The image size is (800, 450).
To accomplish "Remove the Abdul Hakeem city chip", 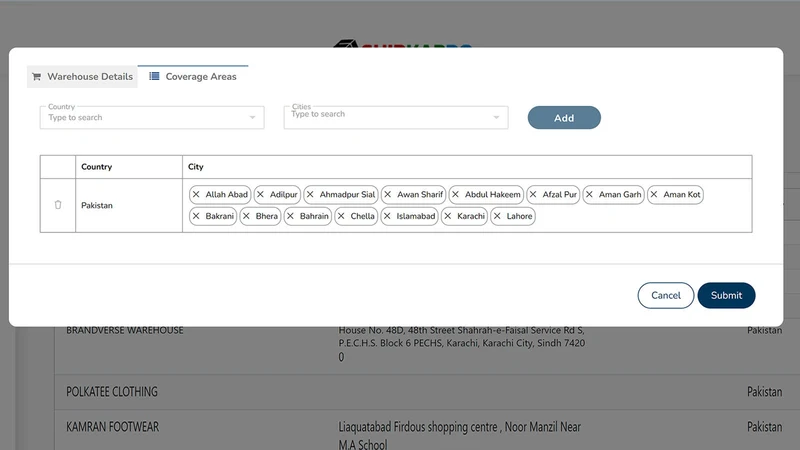I will pyautogui.click(x=456, y=194).
